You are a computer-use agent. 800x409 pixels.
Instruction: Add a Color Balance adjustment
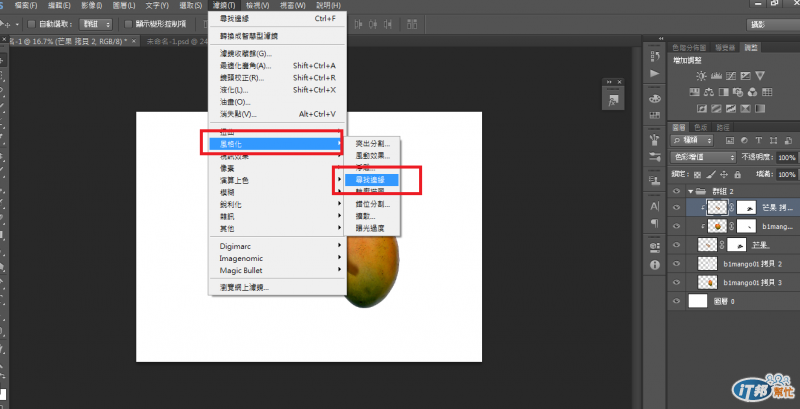pos(709,92)
